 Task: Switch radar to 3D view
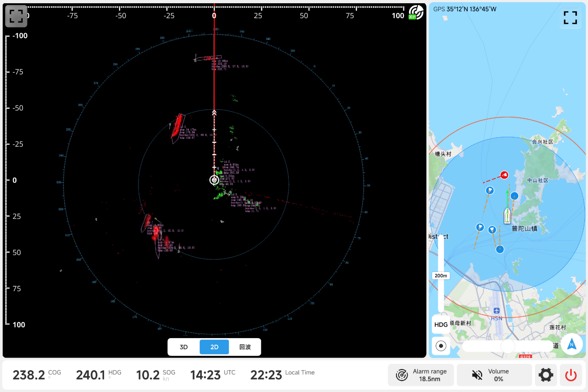(184, 347)
